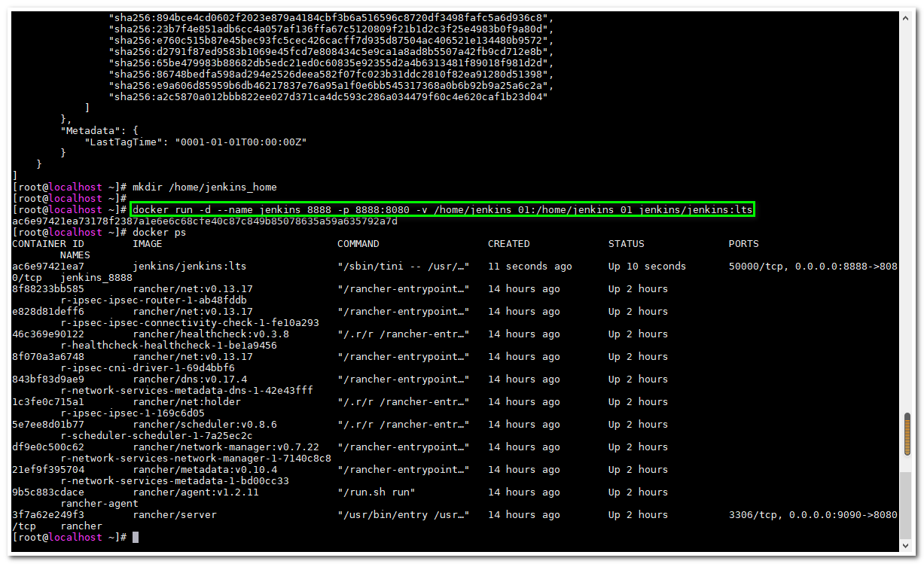Click the sha256 hash starting e760c515b87e45
Screen dimensions: 924x564
point(331,40)
